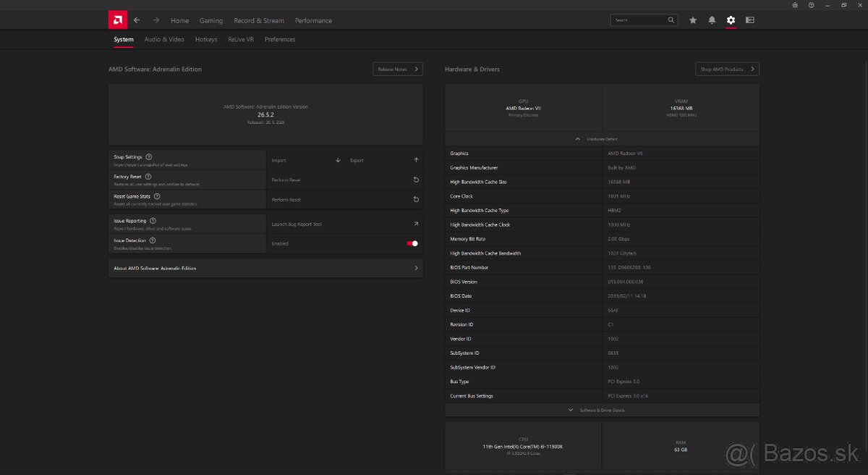Expand About AMD Software: Adrenalin Edition

(x=265, y=268)
